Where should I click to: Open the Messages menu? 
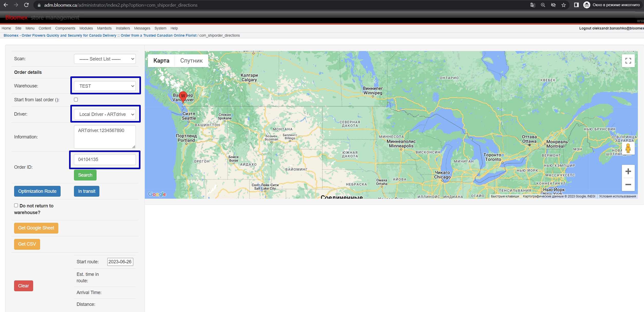point(142,28)
